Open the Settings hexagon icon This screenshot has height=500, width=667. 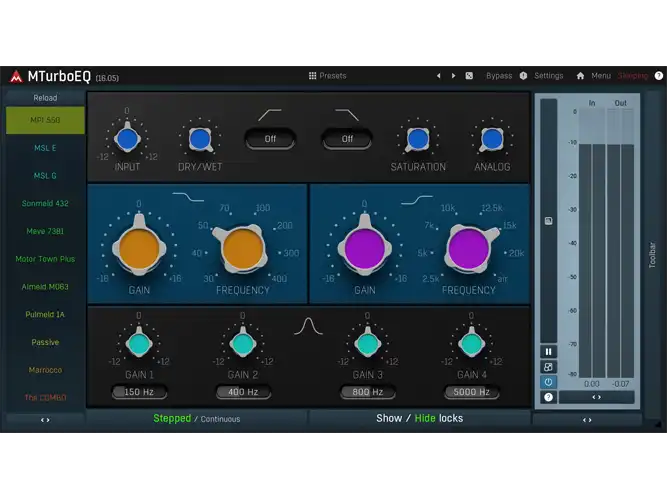click(523, 76)
